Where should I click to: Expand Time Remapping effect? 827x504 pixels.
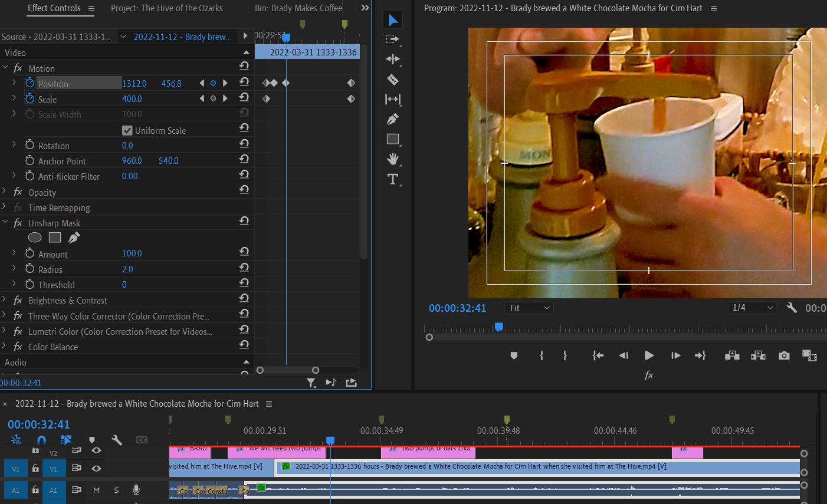pyautogui.click(x=5, y=207)
